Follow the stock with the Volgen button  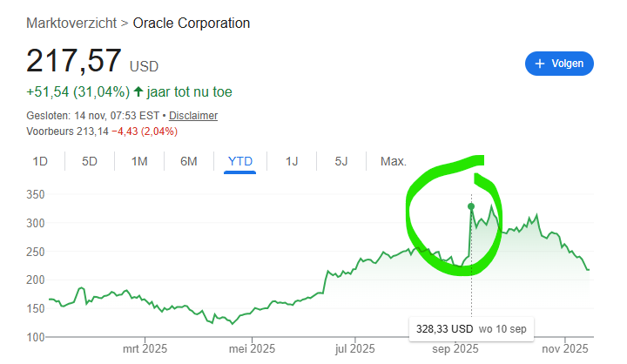pyautogui.click(x=559, y=64)
